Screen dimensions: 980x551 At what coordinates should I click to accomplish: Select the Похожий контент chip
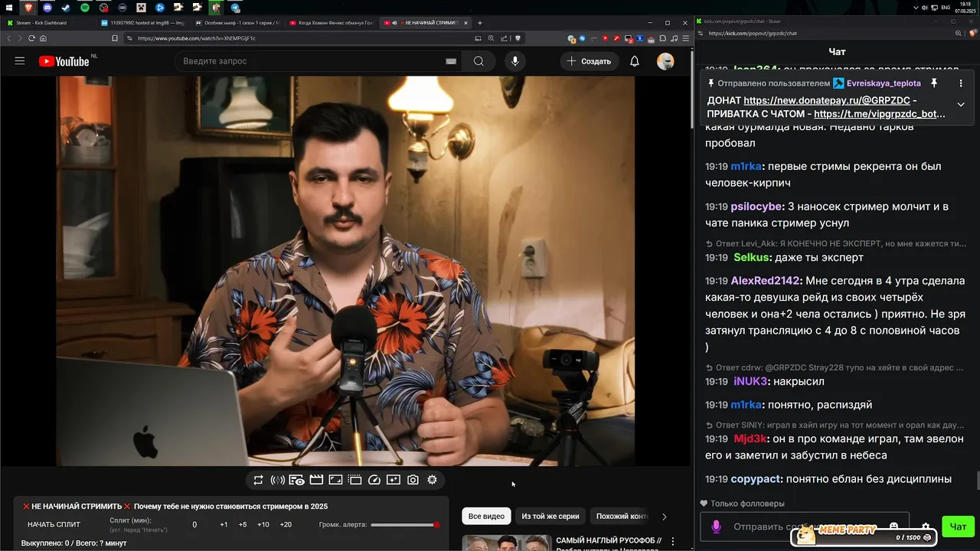[622, 517]
